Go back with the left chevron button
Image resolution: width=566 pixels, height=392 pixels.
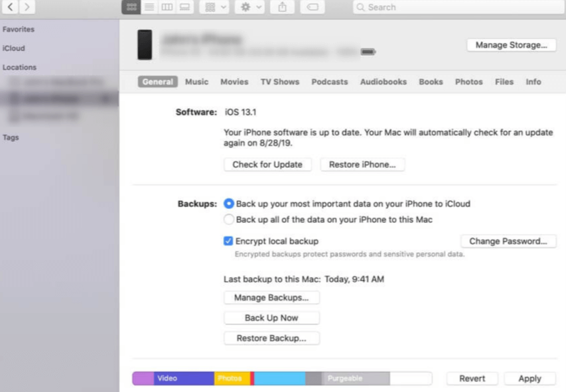[11, 7]
